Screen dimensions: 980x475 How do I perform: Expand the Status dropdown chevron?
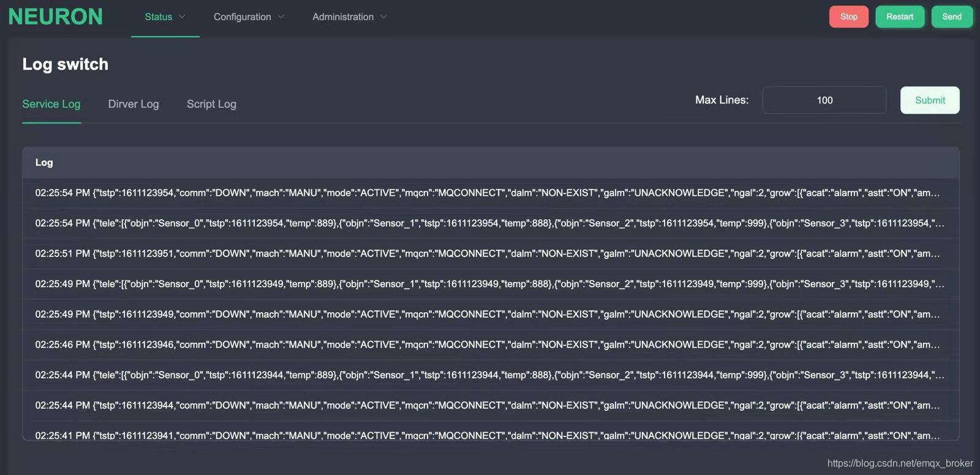(182, 17)
